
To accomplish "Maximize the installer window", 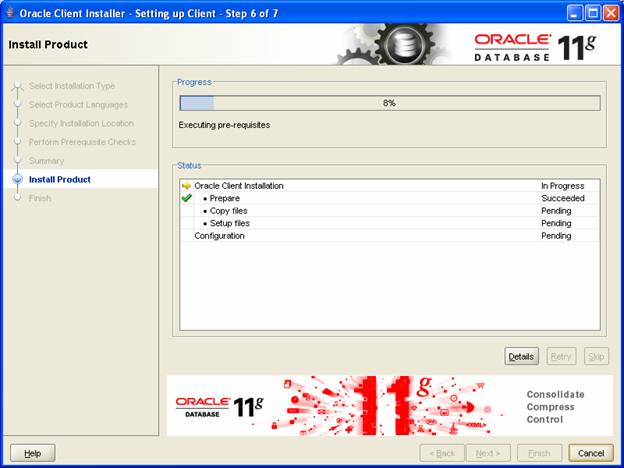I will point(593,13).
